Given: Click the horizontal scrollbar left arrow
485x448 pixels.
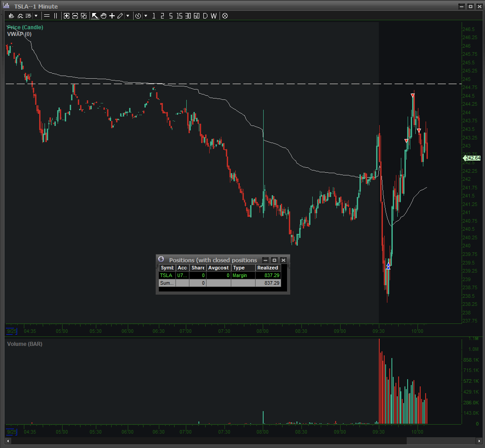Looking at the screenshot, I should pos(8,441).
